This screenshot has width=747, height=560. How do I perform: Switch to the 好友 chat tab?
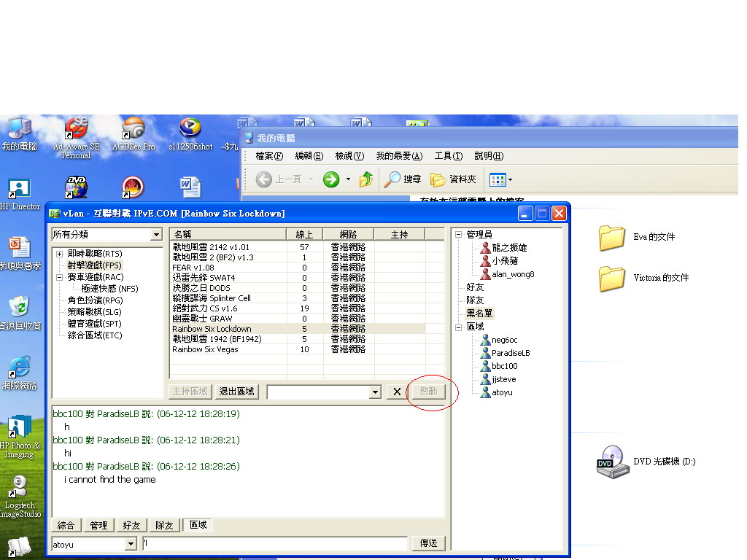[x=131, y=525]
